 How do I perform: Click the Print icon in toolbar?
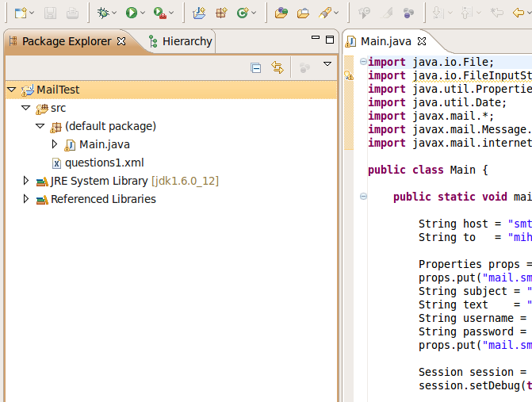pos(72,13)
